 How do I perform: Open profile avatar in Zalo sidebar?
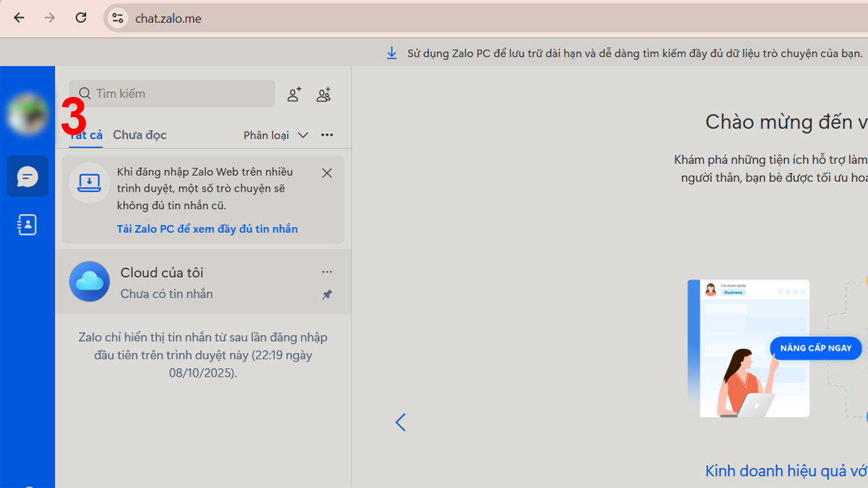(27, 114)
